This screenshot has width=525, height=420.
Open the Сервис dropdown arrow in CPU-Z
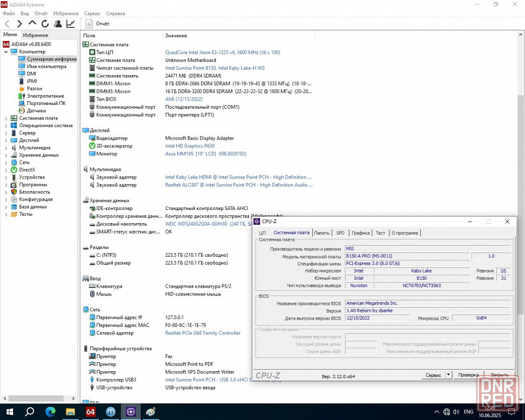click(x=448, y=375)
